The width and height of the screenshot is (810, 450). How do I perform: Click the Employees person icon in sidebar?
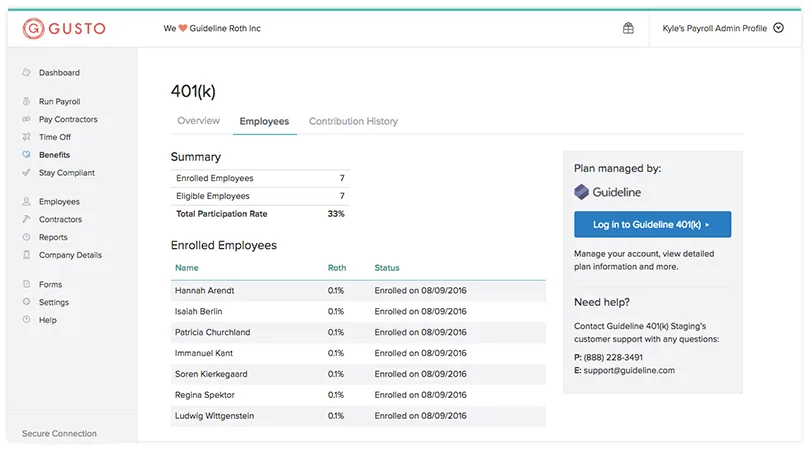26,201
